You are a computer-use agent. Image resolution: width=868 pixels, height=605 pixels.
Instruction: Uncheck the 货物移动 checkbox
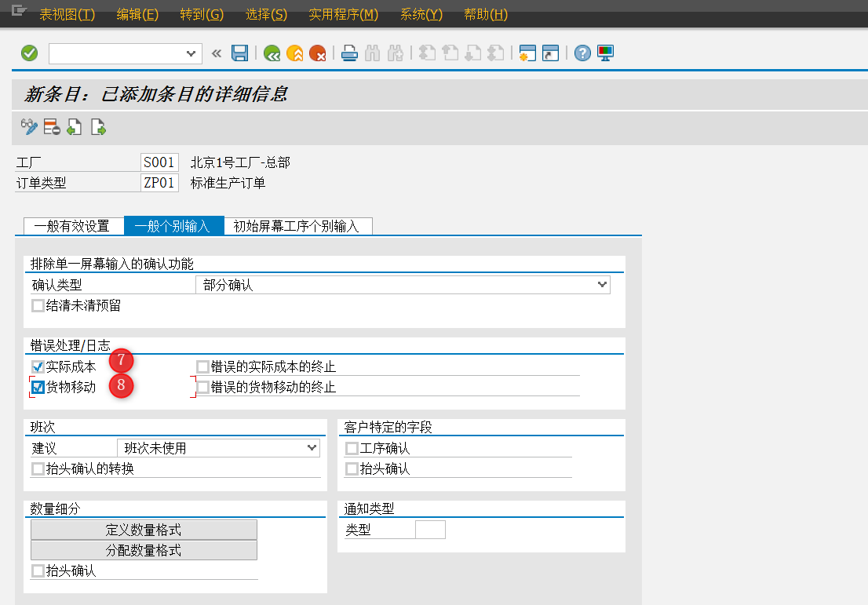coord(36,386)
